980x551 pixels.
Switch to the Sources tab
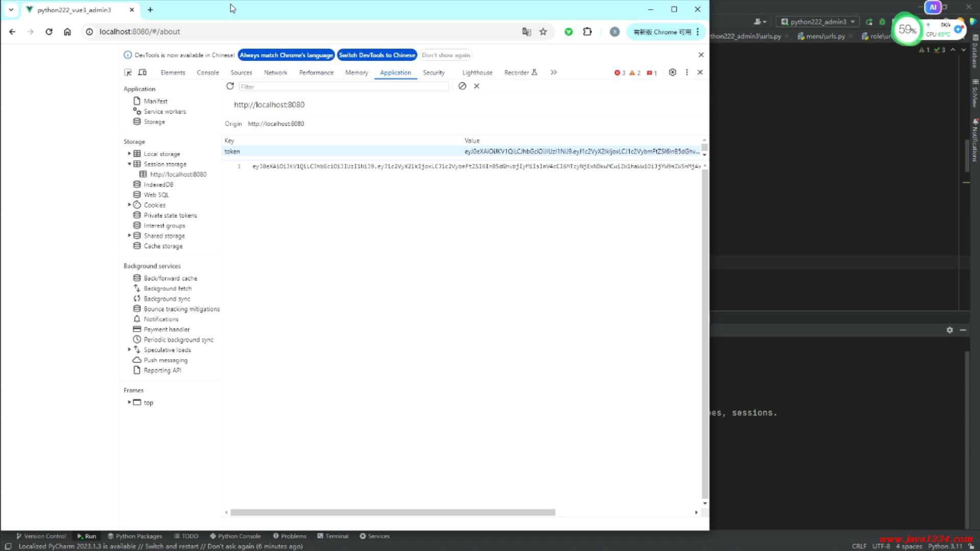click(x=241, y=72)
